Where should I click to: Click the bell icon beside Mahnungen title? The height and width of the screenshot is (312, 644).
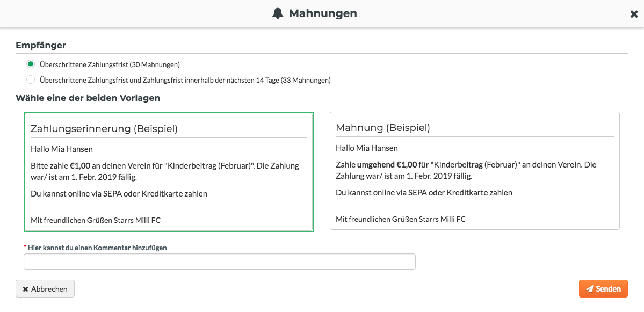[278, 13]
